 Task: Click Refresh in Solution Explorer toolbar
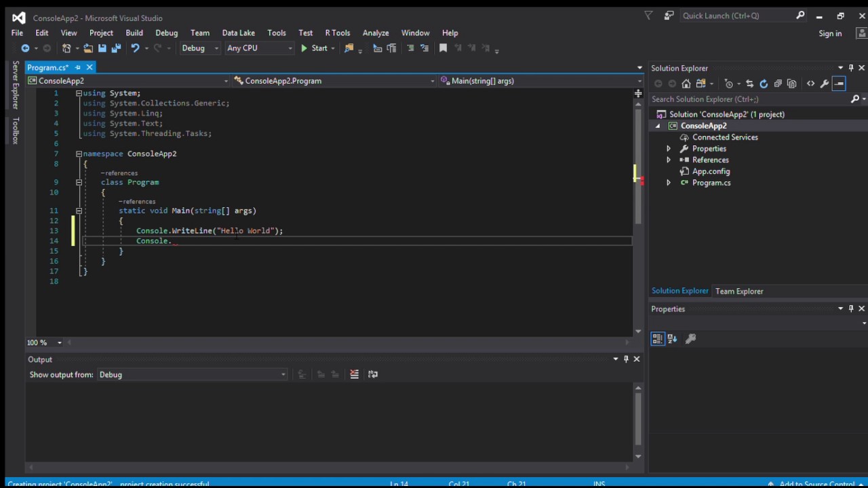click(764, 83)
